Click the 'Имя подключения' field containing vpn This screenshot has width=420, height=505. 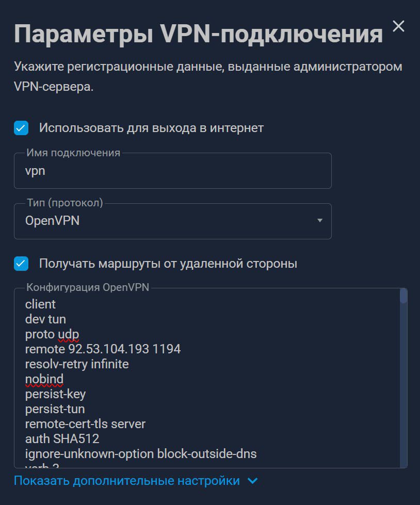click(172, 171)
